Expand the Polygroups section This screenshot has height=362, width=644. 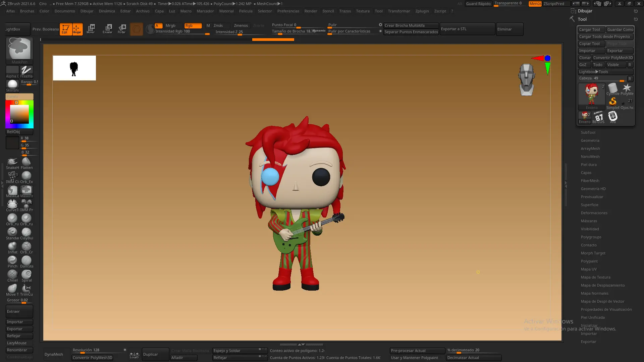pos(591,237)
